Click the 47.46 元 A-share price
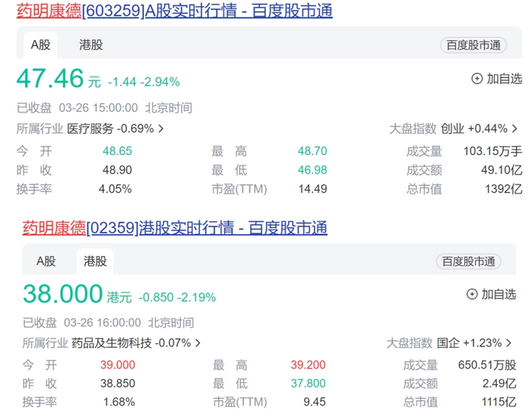 coord(51,79)
